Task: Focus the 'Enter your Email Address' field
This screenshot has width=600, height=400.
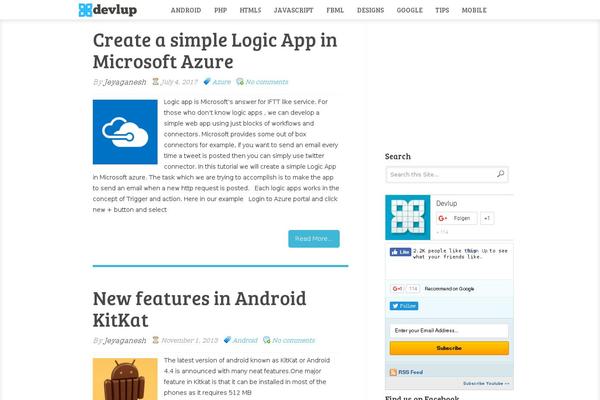Action: tap(449, 331)
